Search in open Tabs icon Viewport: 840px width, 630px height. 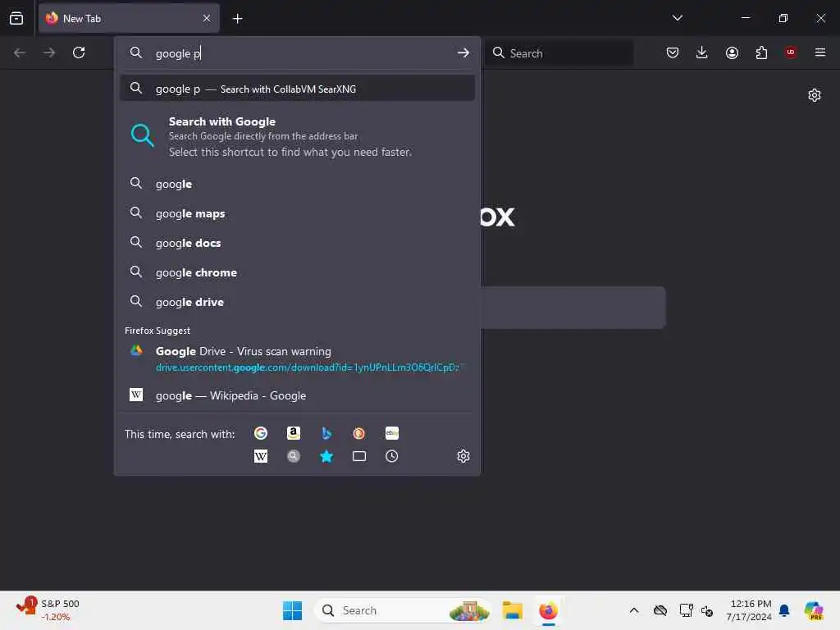point(359,456)
